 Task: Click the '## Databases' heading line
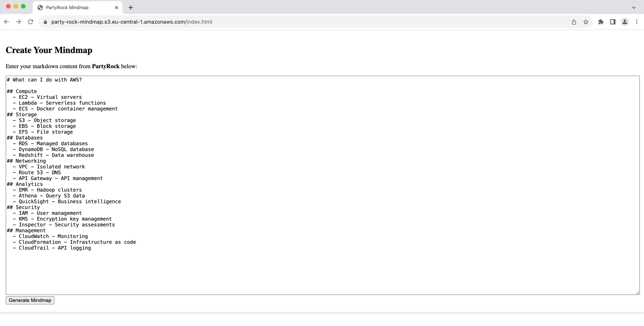25,138
